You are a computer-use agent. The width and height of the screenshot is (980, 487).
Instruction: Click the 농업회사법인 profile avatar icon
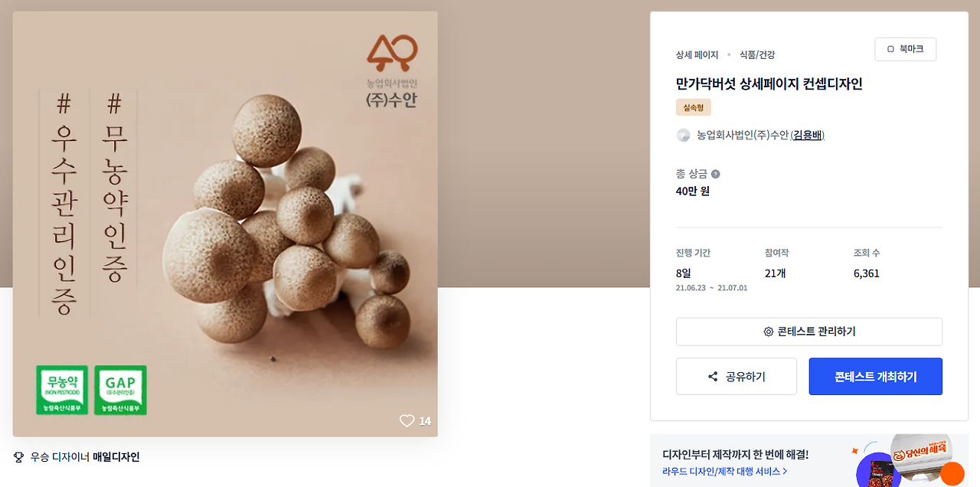(684, 136)
